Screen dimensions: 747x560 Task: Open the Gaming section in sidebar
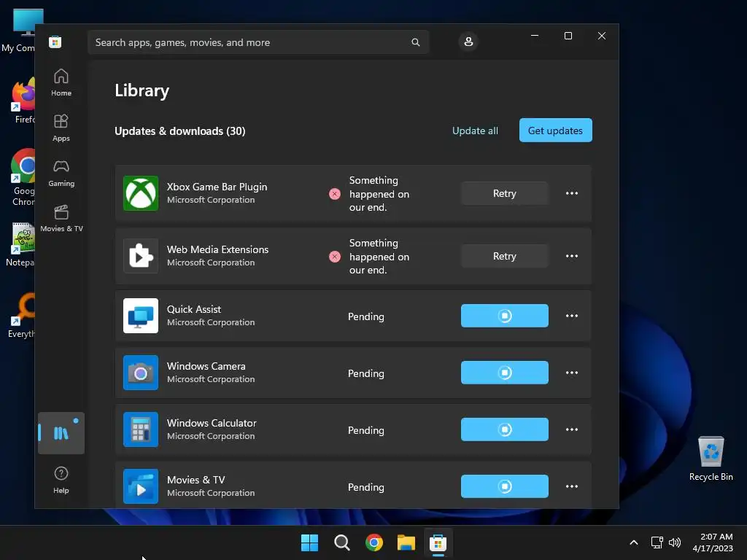[x=61, y=174]
